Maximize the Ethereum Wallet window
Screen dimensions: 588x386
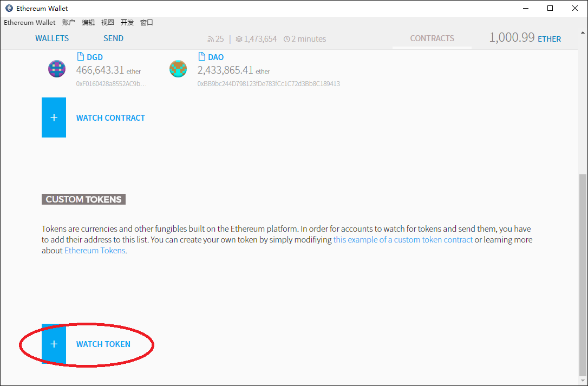click(550, 8)
